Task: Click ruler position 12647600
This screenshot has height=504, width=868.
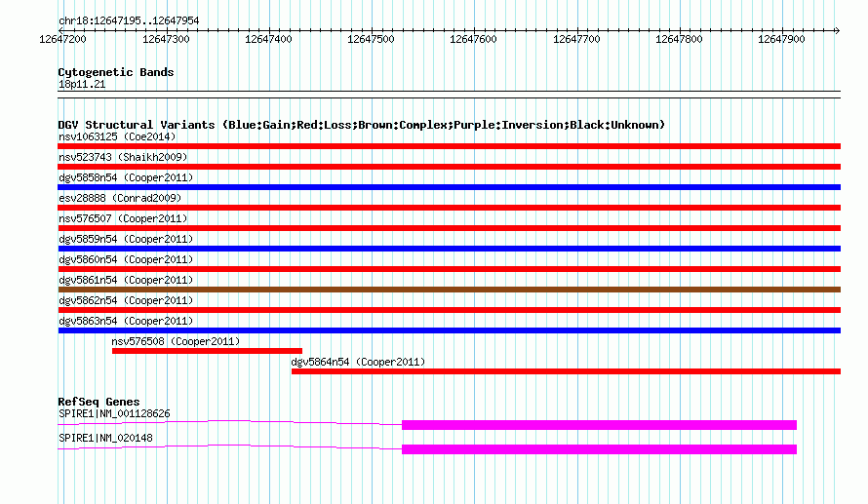Action: point(473,39)
